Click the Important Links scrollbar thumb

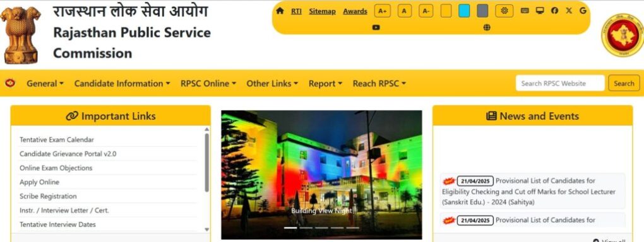(206, 163)
